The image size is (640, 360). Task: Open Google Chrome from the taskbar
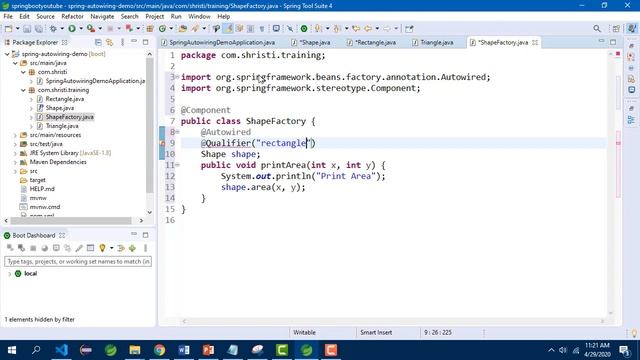coord(159,350)
